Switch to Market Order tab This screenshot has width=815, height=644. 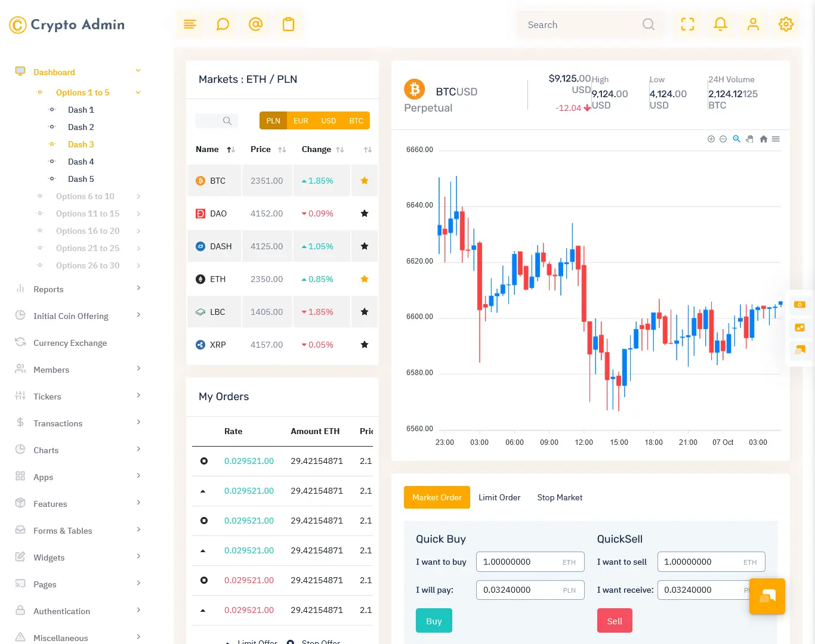[x=437, y=497]
